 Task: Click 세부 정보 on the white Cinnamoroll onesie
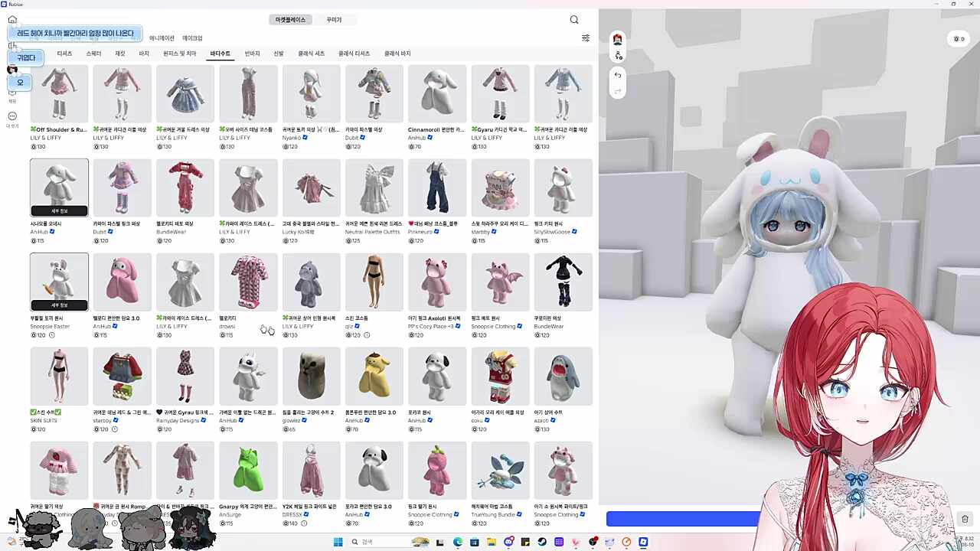click(x=59, y=210)
